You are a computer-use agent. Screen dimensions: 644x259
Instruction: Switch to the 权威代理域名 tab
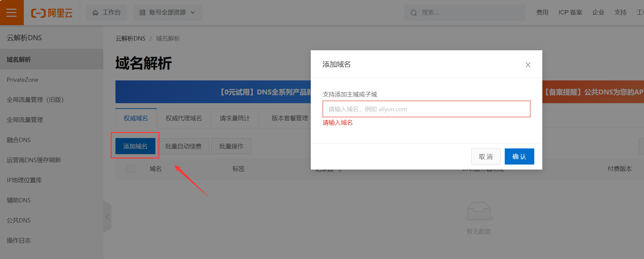(x=184, y=118)
